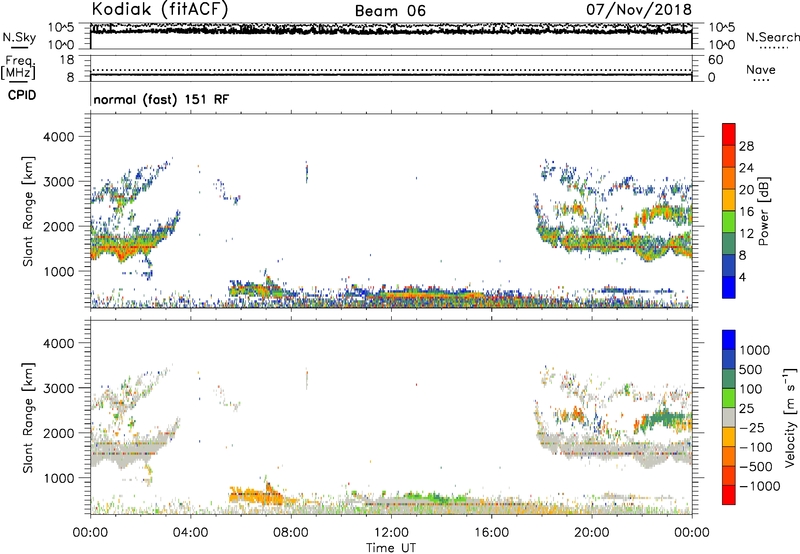800x554 pixels.
Task: Click the blue bottom segment of Power colorbar
Action: (729, 287)
